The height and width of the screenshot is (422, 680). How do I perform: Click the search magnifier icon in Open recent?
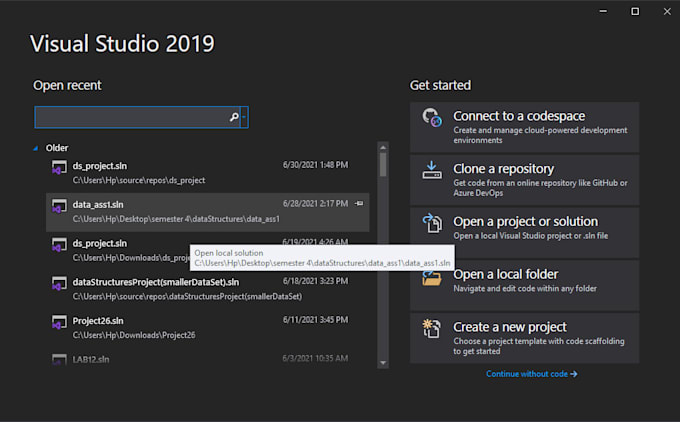[x=234, y=118]
